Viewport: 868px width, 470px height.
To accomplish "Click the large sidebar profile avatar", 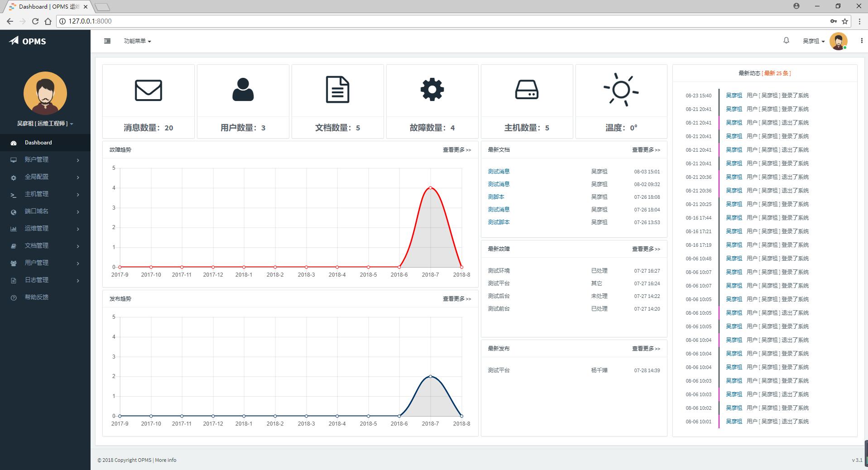I will 45,93.
